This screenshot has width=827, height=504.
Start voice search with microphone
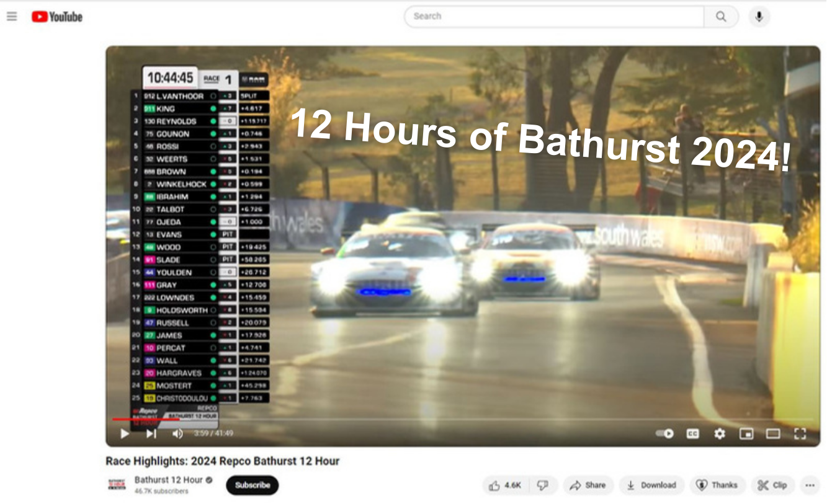tap(759, 17)
